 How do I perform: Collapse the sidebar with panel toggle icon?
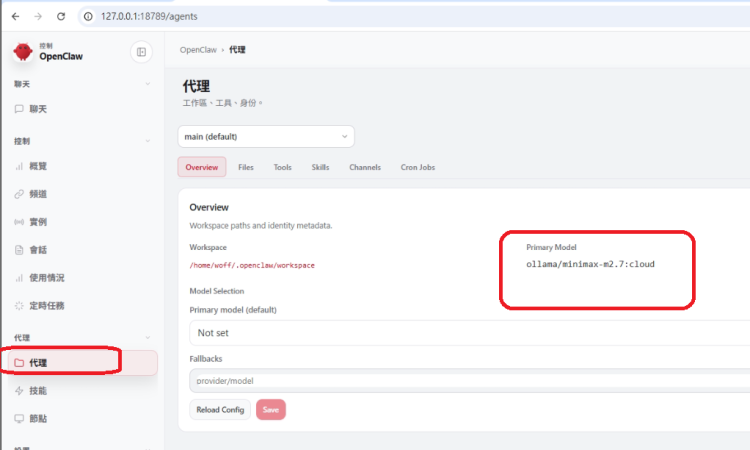(141, 52)
